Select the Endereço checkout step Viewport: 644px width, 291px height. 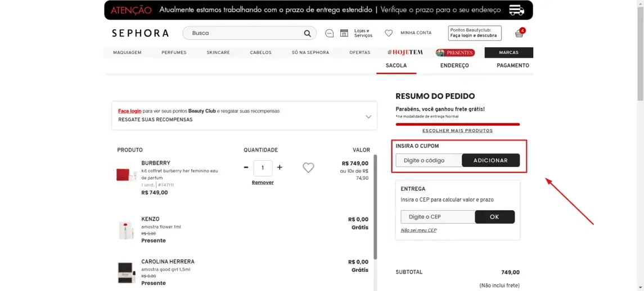click(454, 66)
